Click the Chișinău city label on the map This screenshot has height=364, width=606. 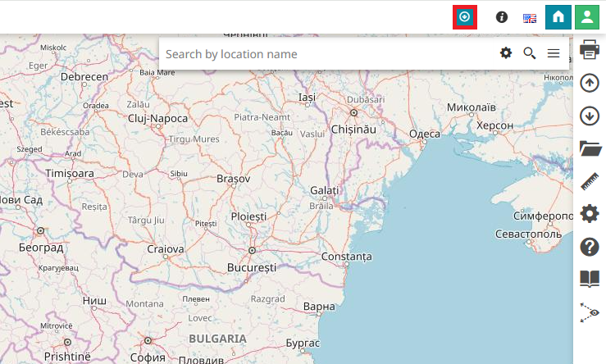click(353, 130)
